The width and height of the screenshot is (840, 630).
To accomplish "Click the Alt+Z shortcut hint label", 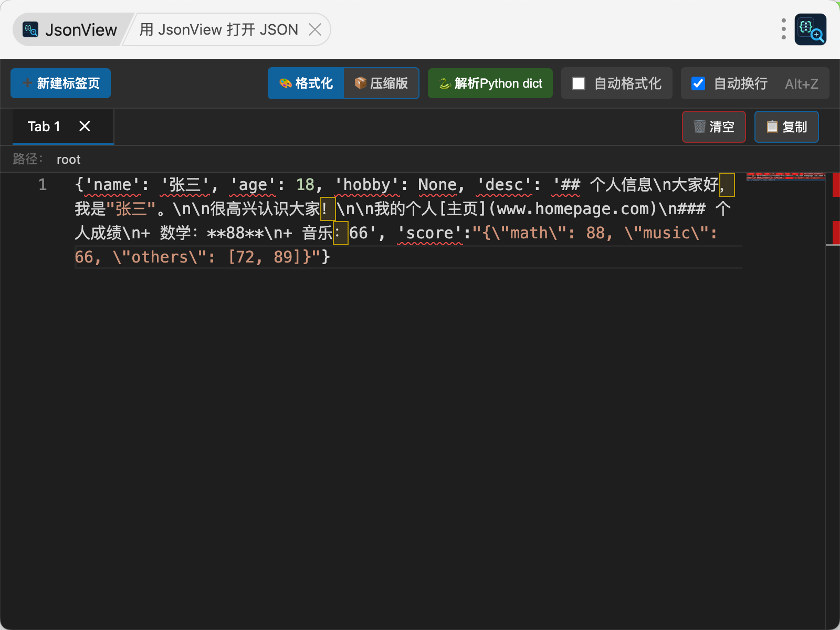I will [801, 83].
